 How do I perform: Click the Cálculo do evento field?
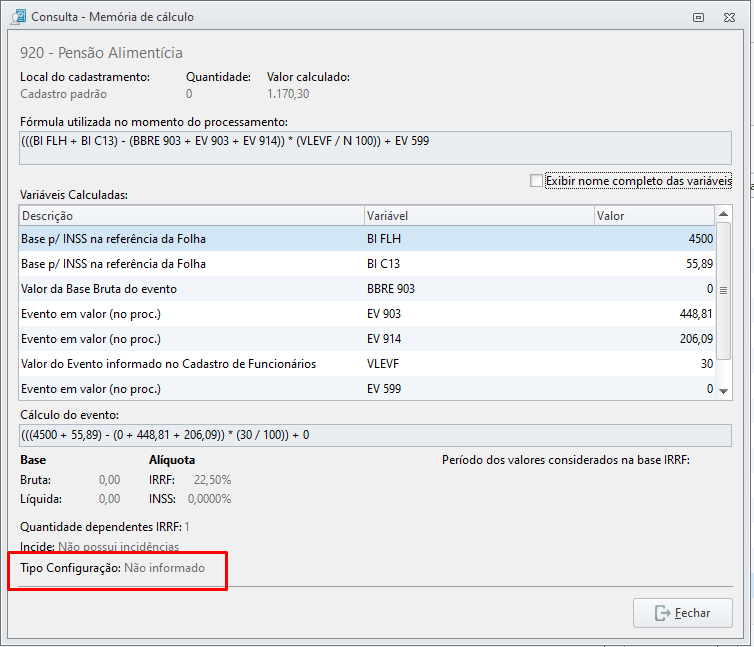[x=376, y=435]
